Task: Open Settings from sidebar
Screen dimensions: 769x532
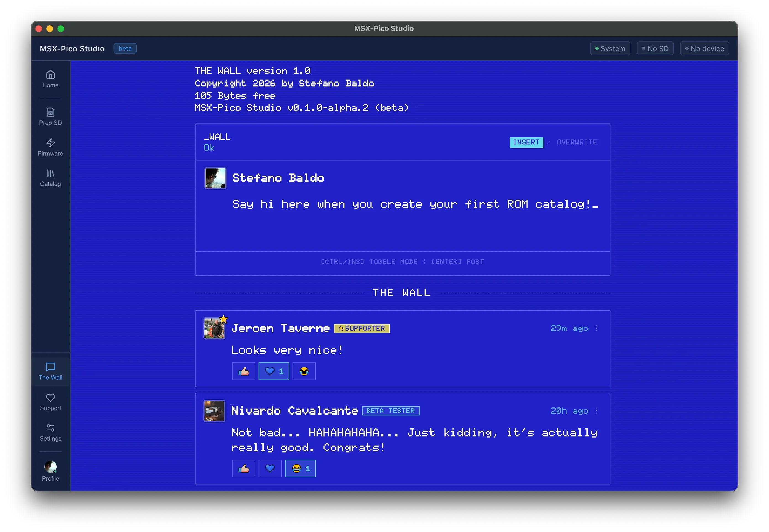Action: tap(50, 432)
